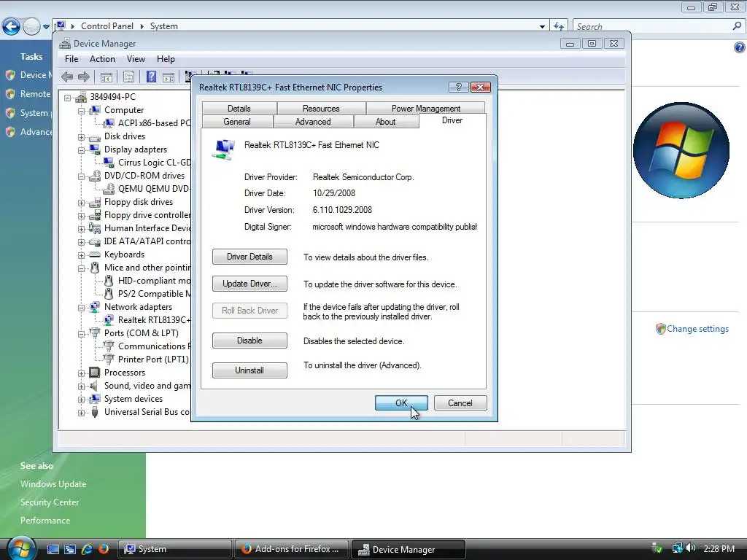This screenshot has height=560, width=747.
Task: Open the Performance link under See also
Action: click(45, 521)
